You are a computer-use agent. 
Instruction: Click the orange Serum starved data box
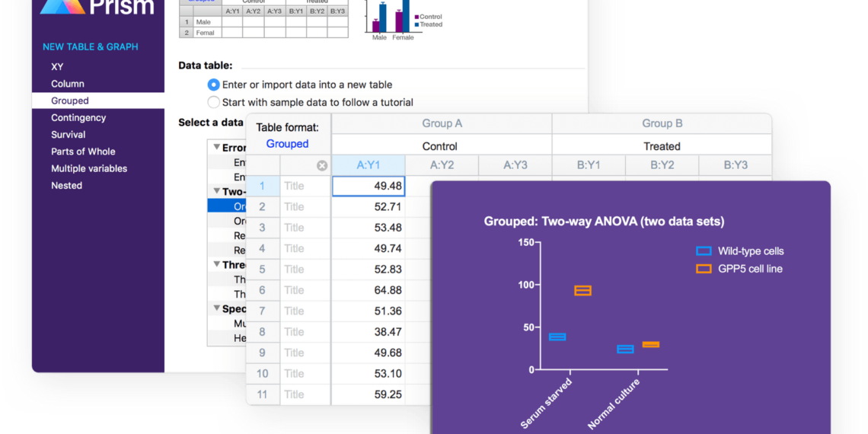coord(583,291)
